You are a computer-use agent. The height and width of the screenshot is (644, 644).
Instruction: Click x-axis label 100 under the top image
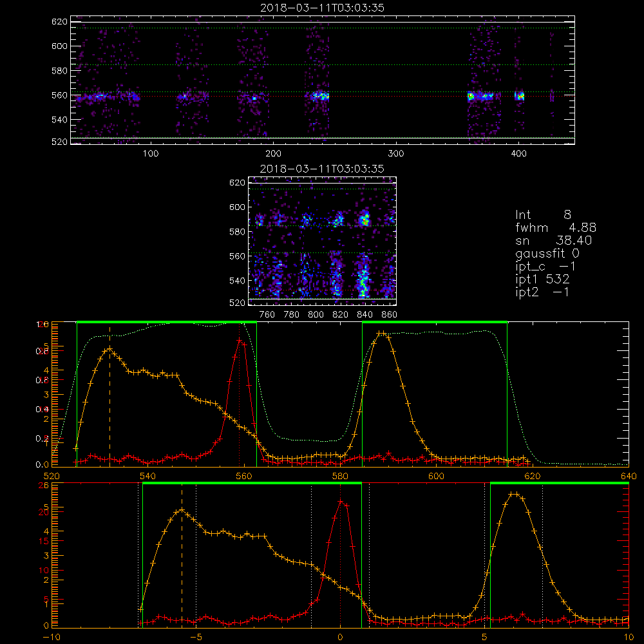pos(151,154)
